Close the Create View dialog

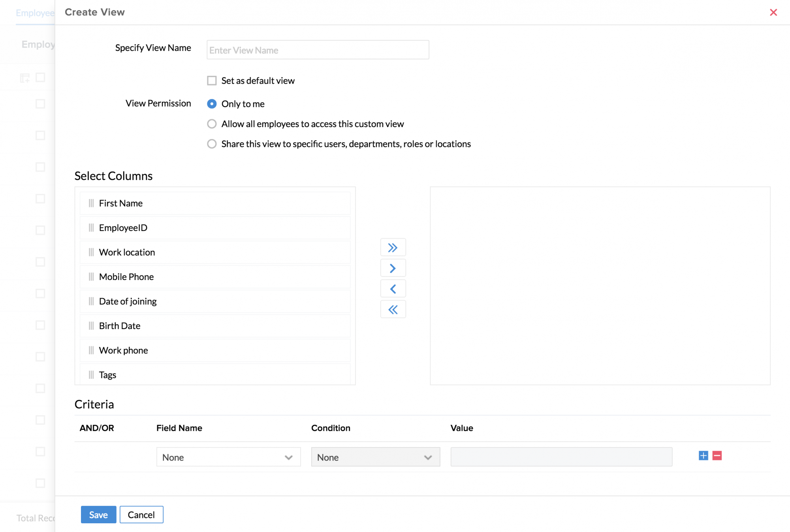[773, 13]
